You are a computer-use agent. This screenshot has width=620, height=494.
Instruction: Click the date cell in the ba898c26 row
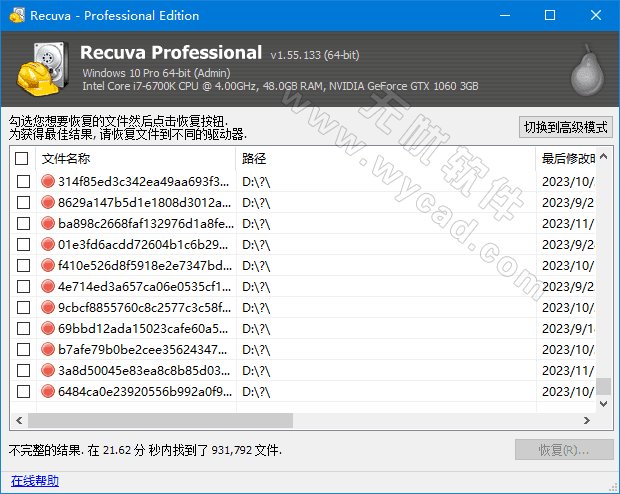568,223
